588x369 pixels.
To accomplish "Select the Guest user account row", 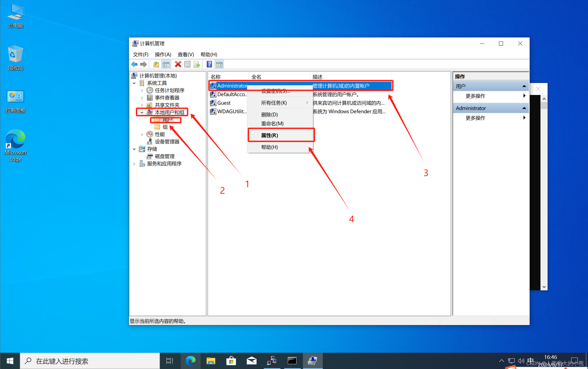I will (224, 103).
